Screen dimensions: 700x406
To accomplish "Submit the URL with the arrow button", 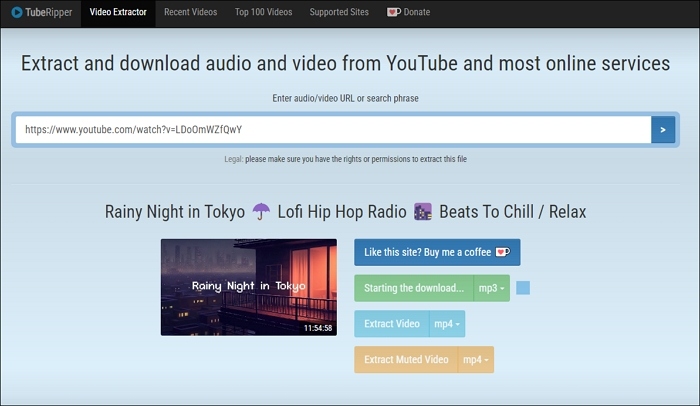I will pyautogui.click(x=663, y=130).
